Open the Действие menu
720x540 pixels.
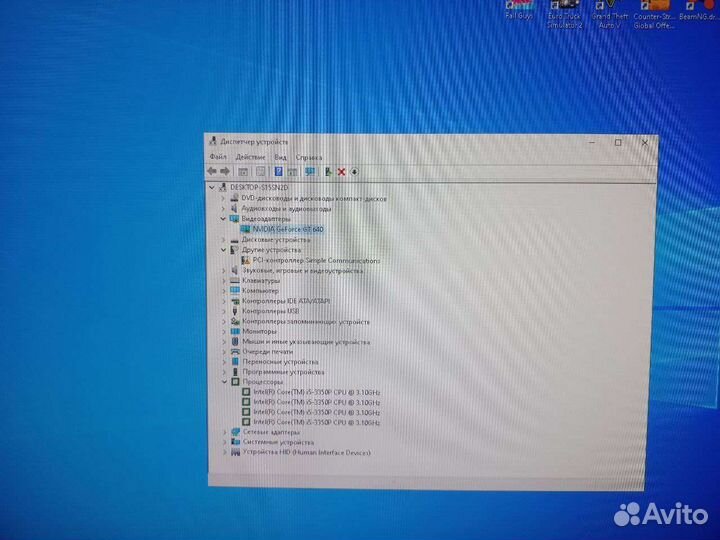[250, 157]
